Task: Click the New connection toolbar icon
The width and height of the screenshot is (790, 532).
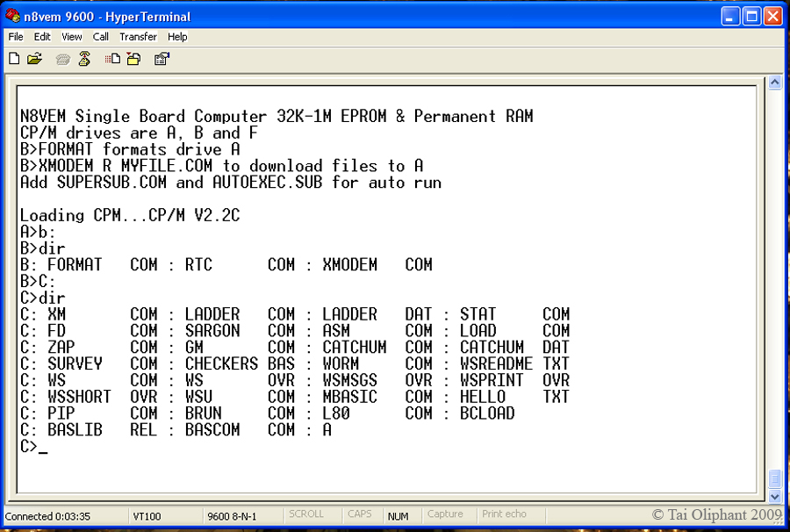Action: (x=14, y=59)
